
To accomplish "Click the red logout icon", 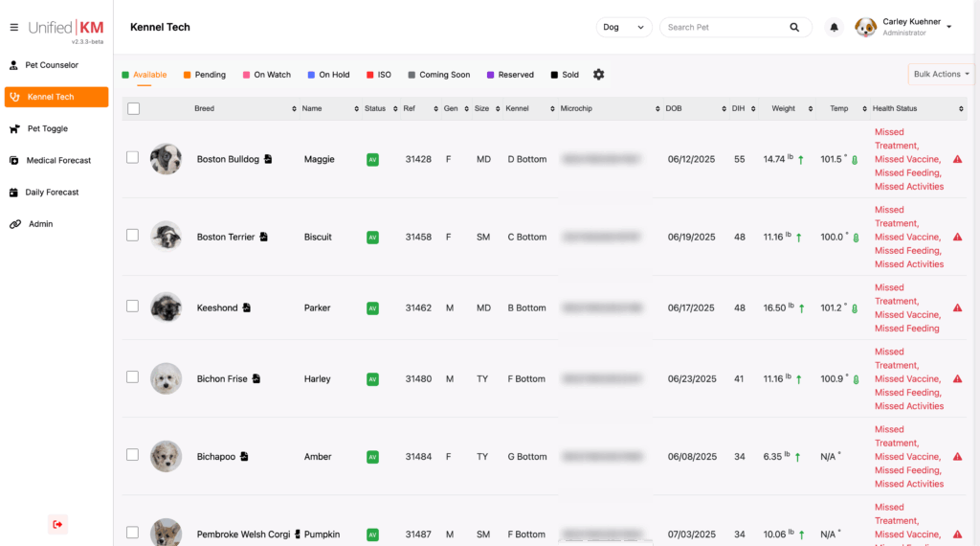I will click(x=57, y=524).
